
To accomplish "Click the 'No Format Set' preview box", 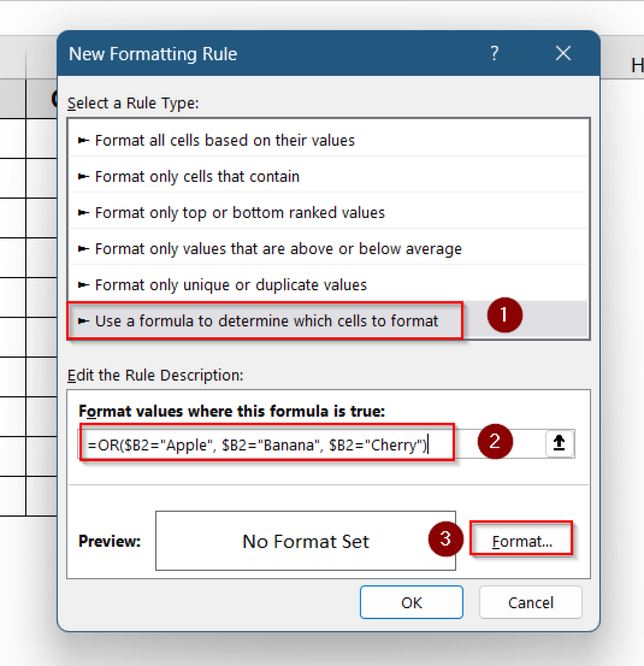I will coord(306,541).
